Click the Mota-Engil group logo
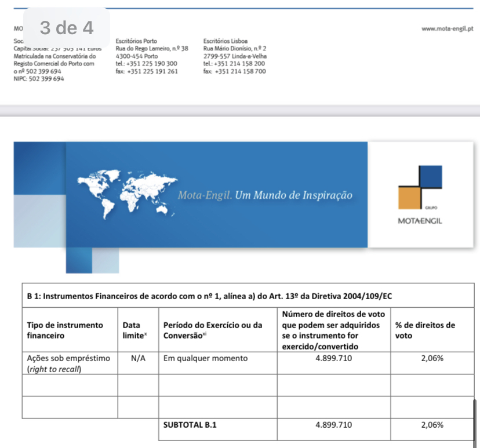Image resolution: width=480 pixels, height=448 pixels. pyautogui.click(x=420, y=195)
